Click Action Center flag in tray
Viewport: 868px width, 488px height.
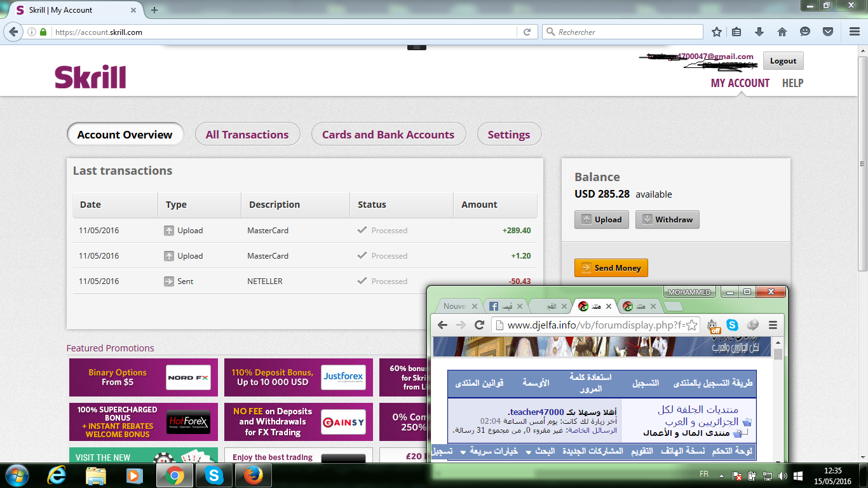[x=737, y=476]
